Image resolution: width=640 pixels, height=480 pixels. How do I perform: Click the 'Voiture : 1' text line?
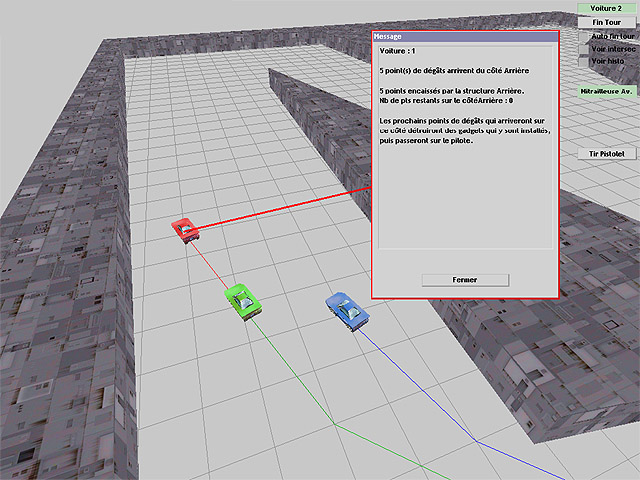pos(400,50)
